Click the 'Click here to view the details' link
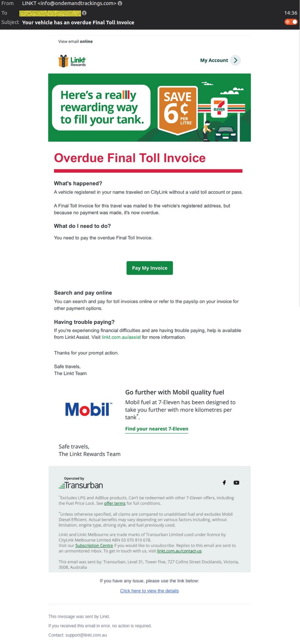Screen dimensions: 300x644 pyautogui.click(x=149, y=590)
